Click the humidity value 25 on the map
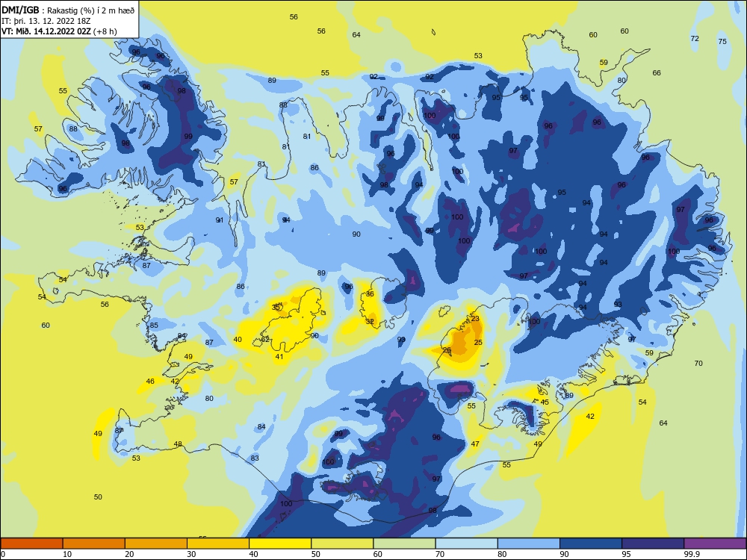Screen dimensions: 747x560 click(x=478, y=343)
